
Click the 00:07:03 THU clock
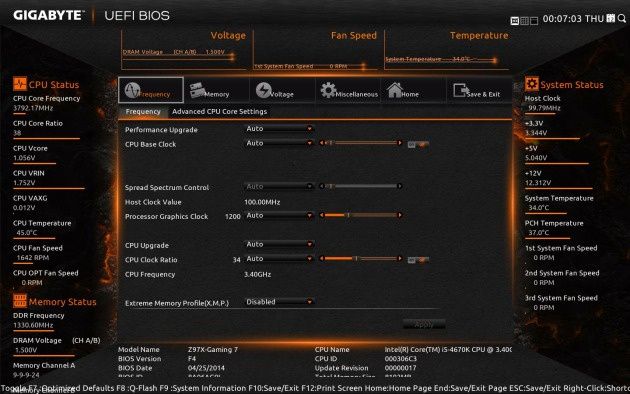click(573, 19)
